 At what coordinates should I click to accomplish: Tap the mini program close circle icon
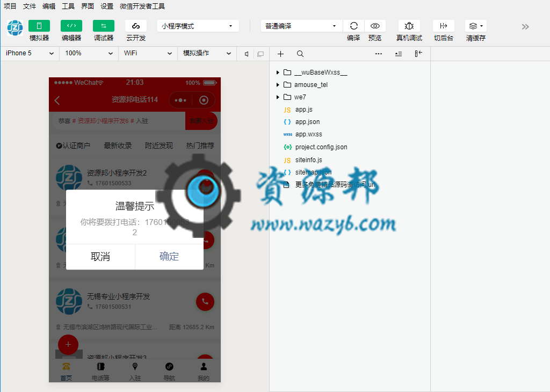[204, 100]
